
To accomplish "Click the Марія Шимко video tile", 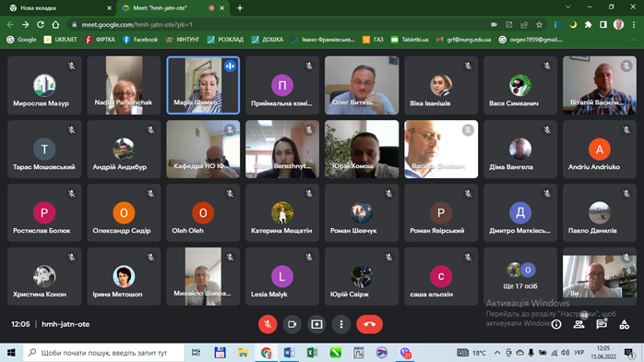I will pos(203,85).
